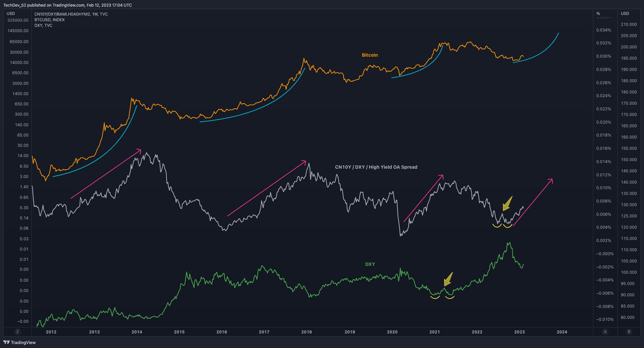Select the BTCUSD, INDEX legend entry
This screenshot has height=348, width=644.
50,20
